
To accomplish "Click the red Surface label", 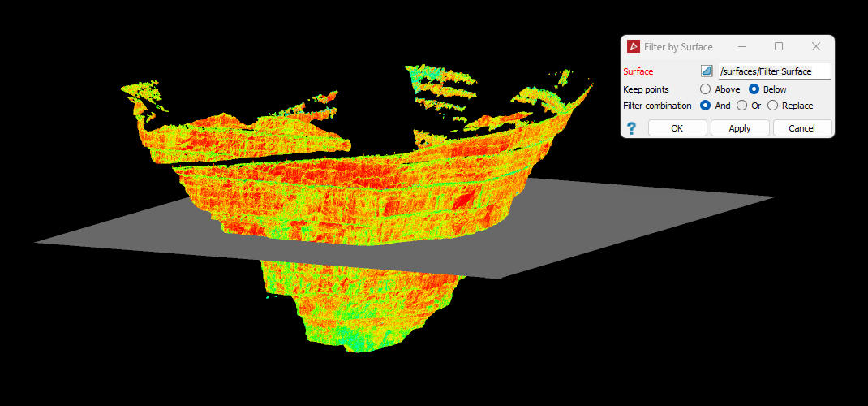I will click(x=638, y=72).
